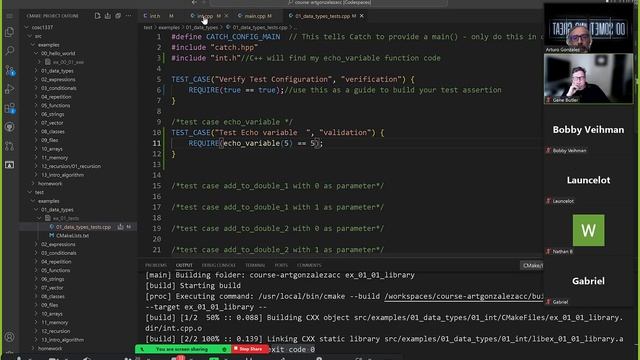Collapse the 00_hello_world folder

36,53
